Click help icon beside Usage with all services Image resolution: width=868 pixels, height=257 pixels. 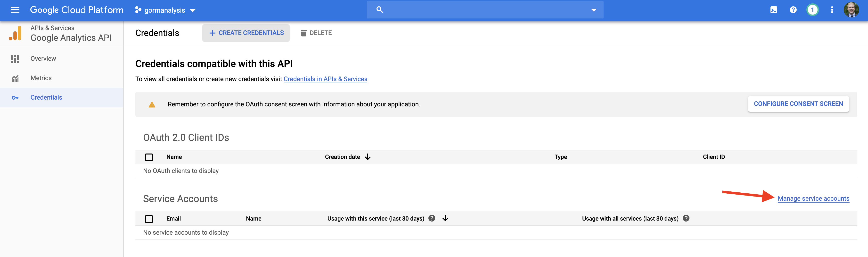(x=686, y=218)
